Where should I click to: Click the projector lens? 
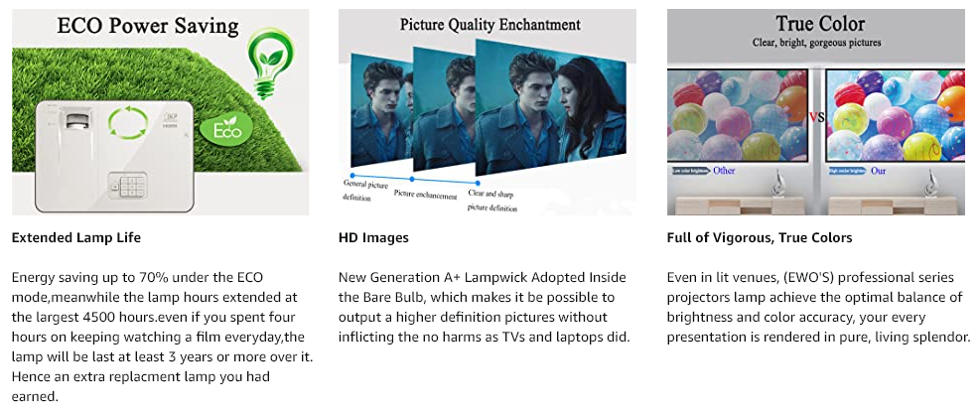tap(77, 119)
